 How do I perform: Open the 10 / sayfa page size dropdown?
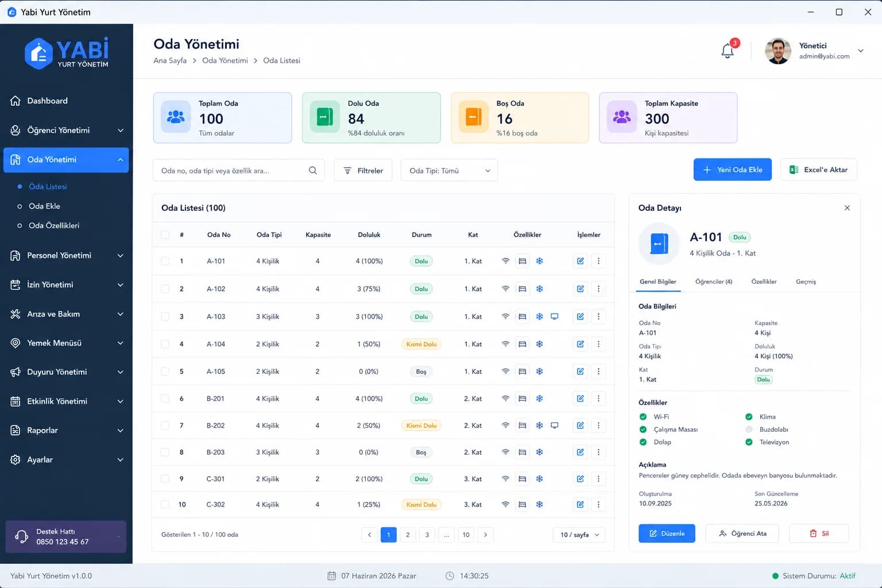(579, 535)
